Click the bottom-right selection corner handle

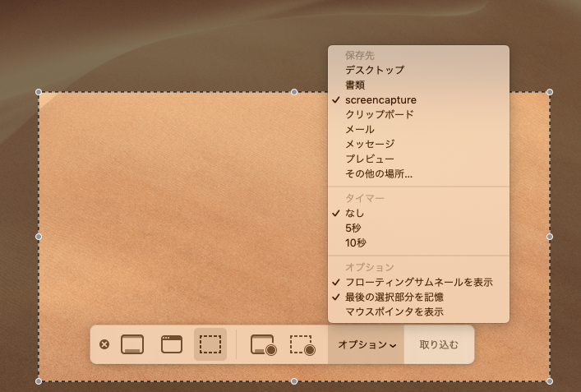pos(550,380)
